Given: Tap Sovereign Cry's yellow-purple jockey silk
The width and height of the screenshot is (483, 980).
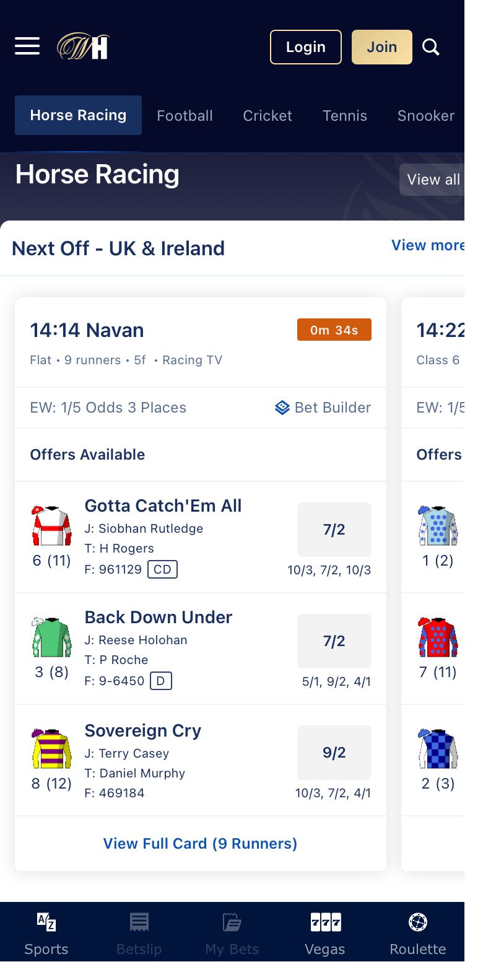Looking at the screenshot, I should pos(51,748).
